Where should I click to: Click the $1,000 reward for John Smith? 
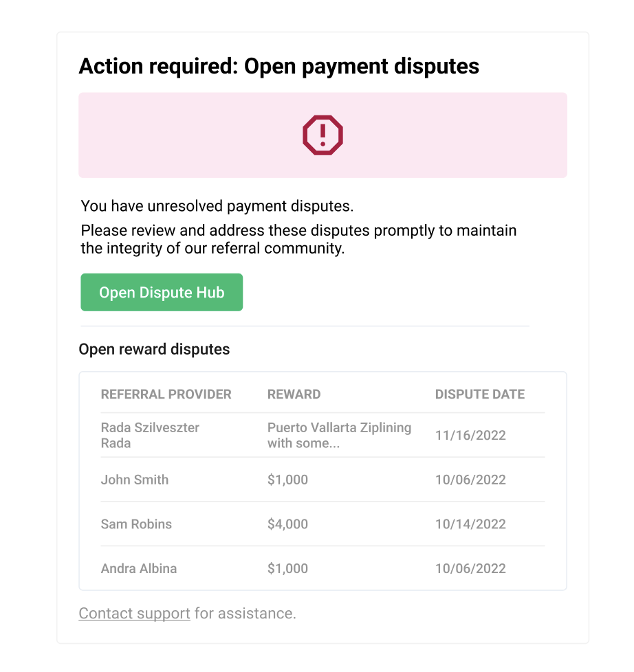(288, 480)
